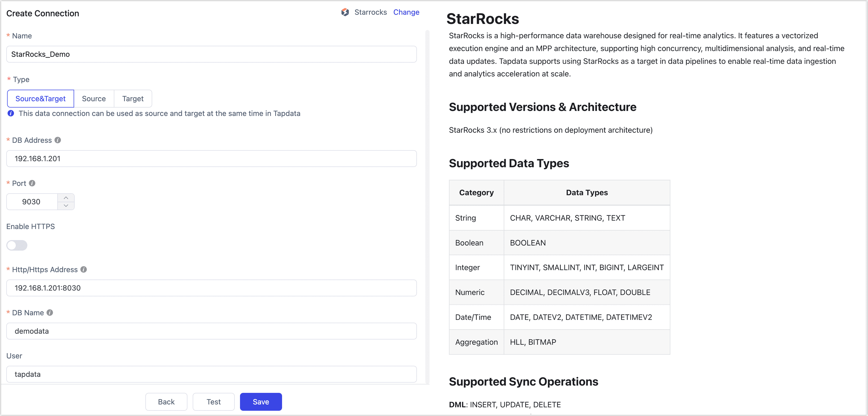This screenshot has width=868, height=416.
Task: Click the Port help icon
Action: [x=32, y=183]
